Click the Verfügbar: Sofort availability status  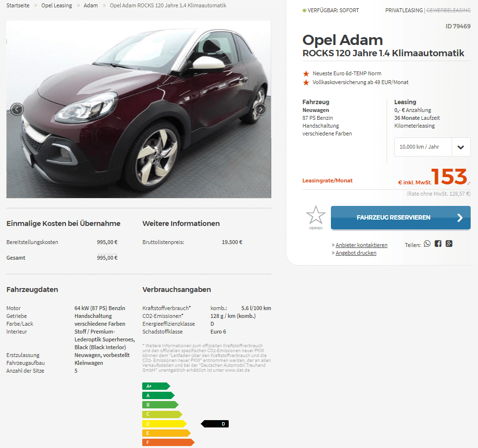[330, 10]
